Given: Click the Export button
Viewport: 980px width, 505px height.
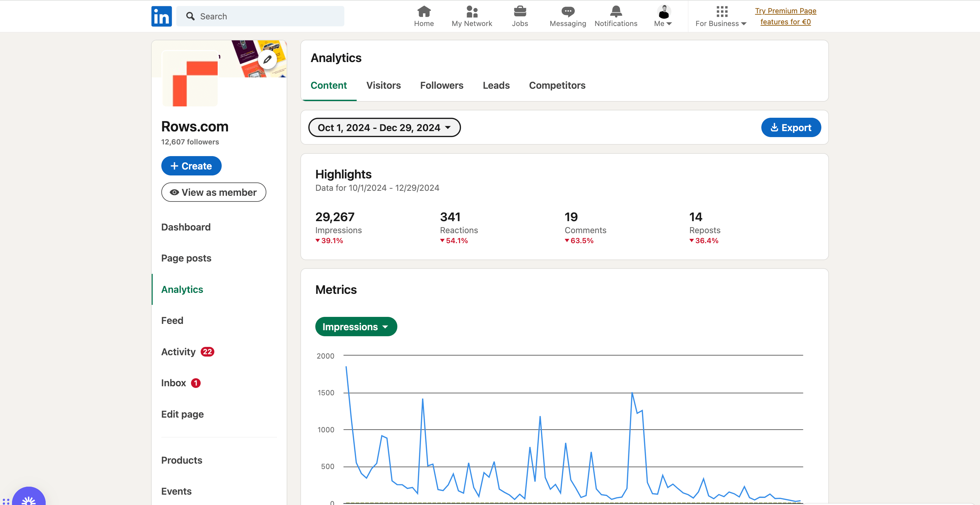Looking at the screenshot, I should click(790, 127).
